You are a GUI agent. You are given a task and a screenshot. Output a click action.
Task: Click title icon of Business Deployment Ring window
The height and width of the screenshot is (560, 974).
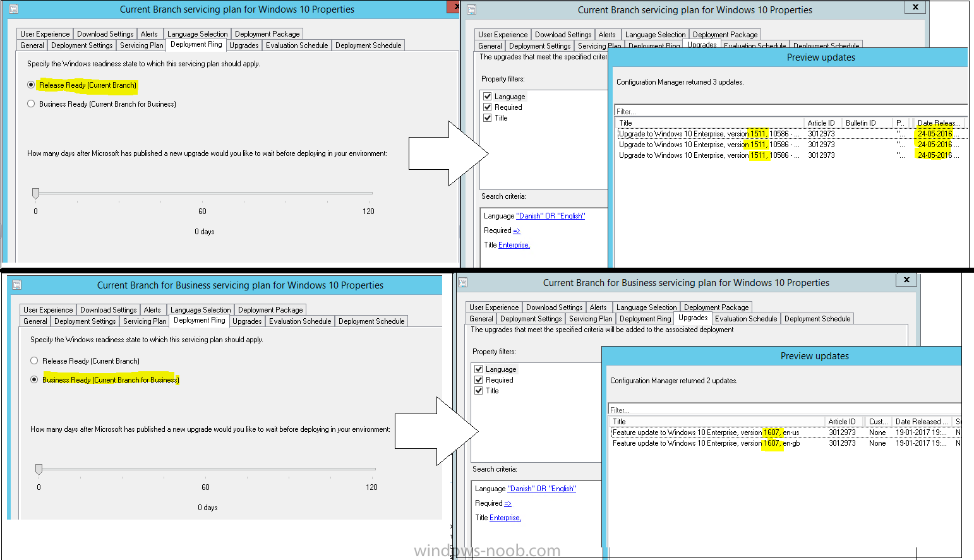pyautogui.click(x=17, y=285)
